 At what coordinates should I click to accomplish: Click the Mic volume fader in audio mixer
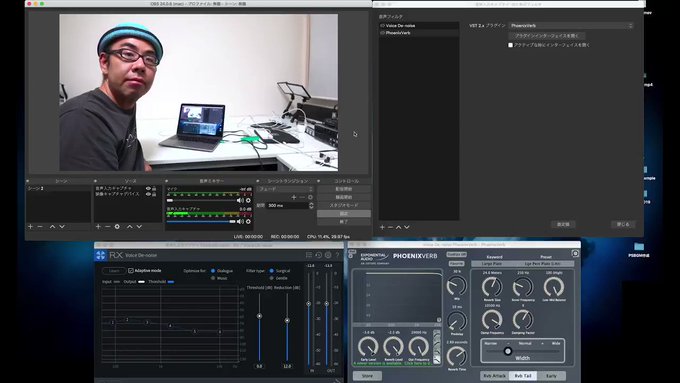(x=170, y=200)
